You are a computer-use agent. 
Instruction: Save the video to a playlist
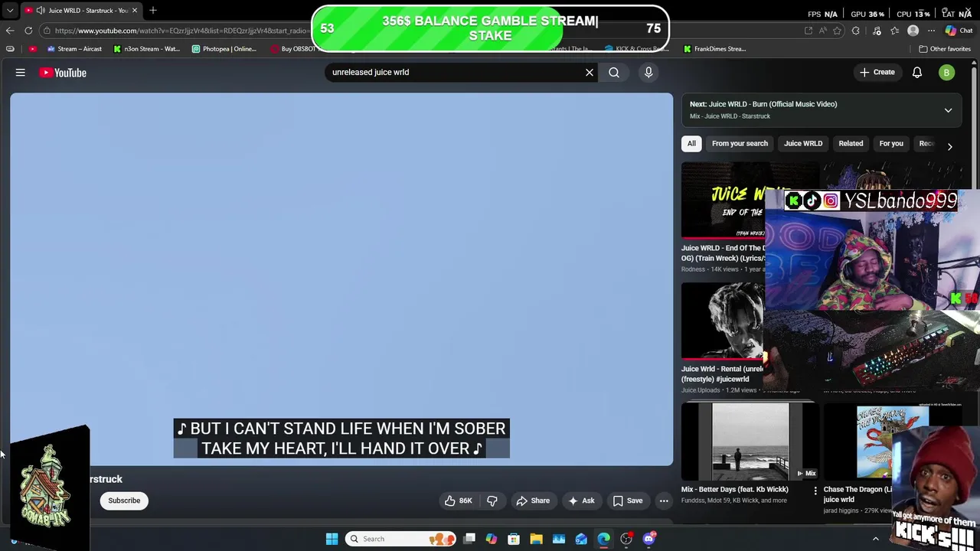[x=627, y=500]
